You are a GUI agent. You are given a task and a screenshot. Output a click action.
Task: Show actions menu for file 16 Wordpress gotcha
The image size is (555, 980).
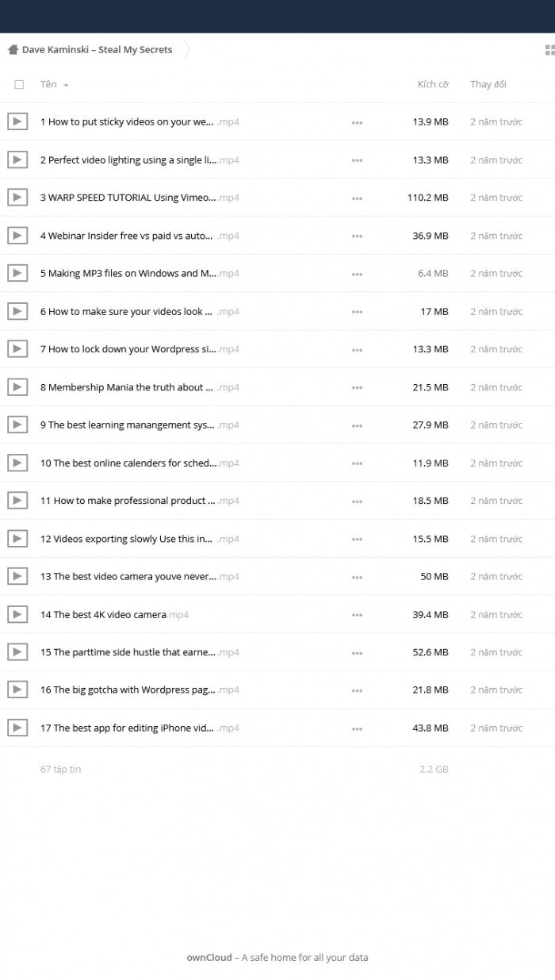[357, 690]
